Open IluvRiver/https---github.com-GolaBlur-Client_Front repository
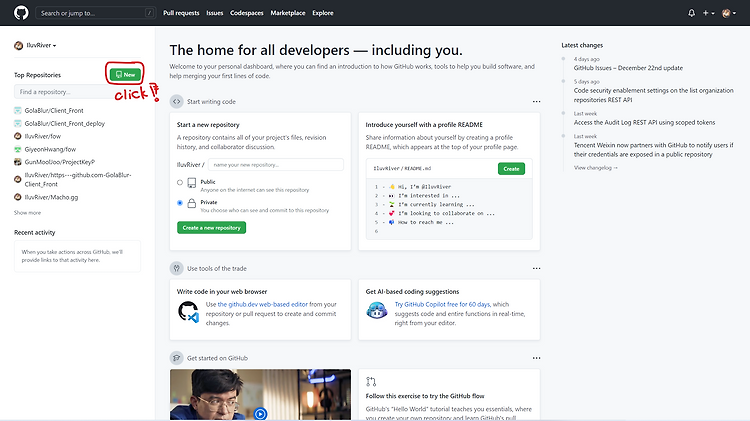Screen dimensions: 750x421 pyautogui.click(x=78, y=179)
